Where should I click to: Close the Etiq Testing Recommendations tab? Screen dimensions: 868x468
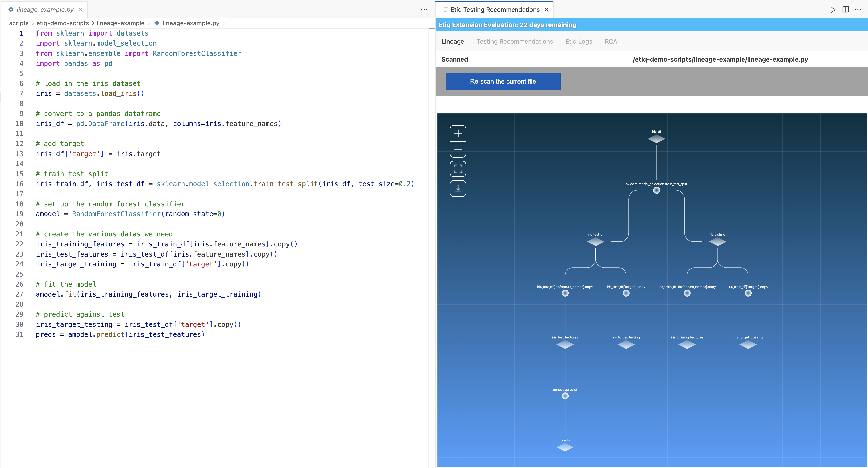(547, 9)
